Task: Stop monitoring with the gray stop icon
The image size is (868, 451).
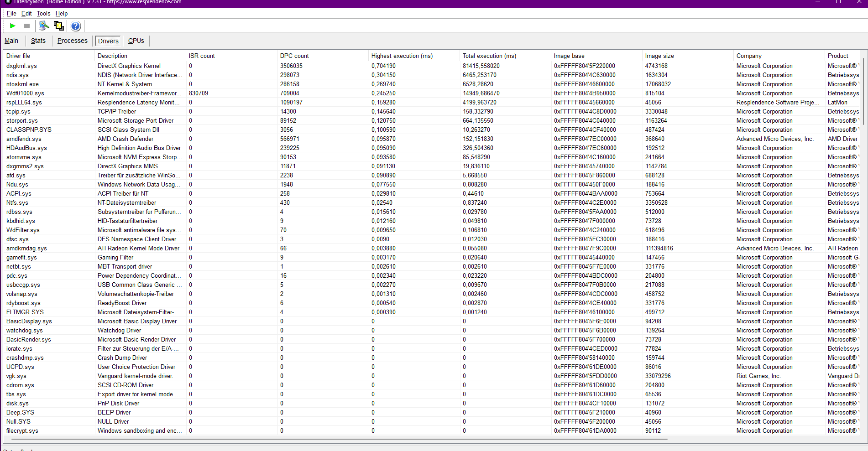Action: 27,26
